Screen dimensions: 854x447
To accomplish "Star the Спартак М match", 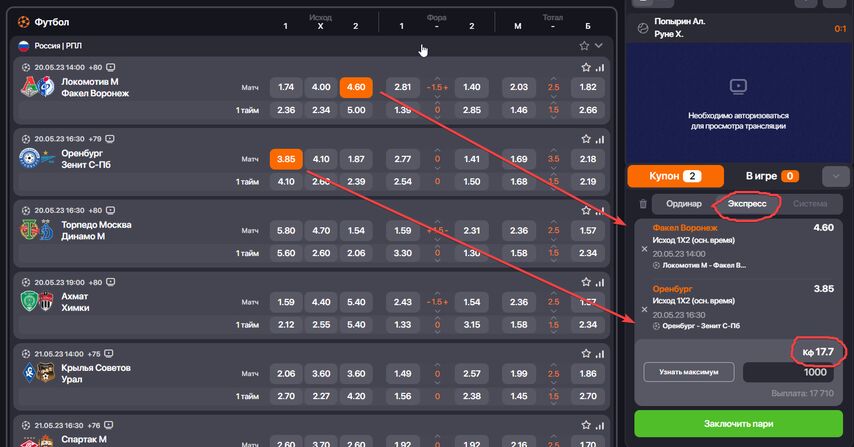I will (585, 425).
